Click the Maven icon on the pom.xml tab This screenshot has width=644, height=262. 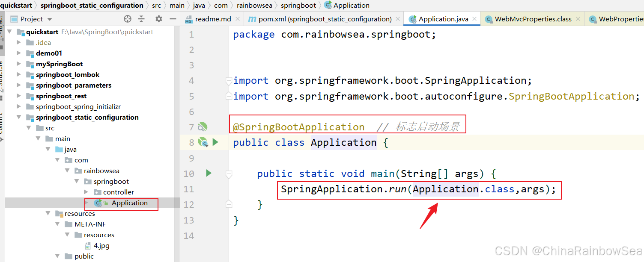click(x=253, y=19)
